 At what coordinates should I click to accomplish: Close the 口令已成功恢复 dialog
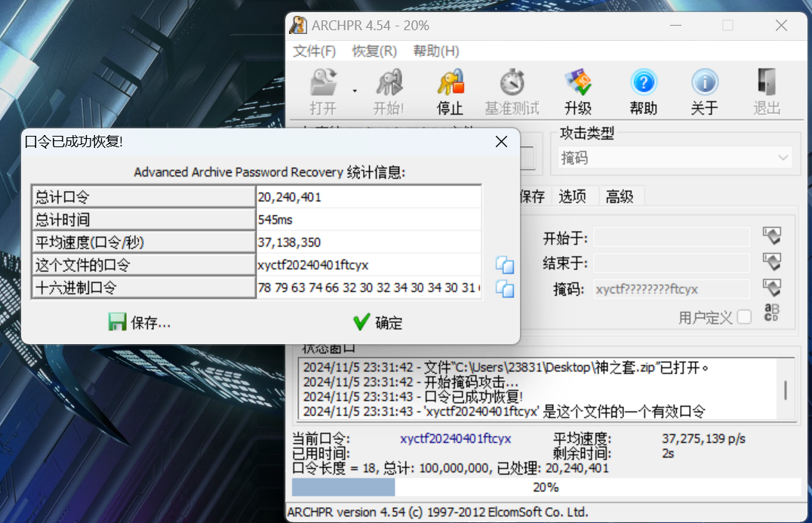click(x=501, y=141)
